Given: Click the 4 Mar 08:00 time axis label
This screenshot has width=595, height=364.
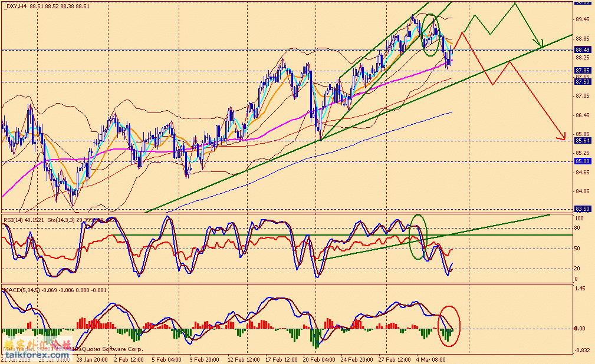Looking at the screenshot, I should (x=431, y=359).
